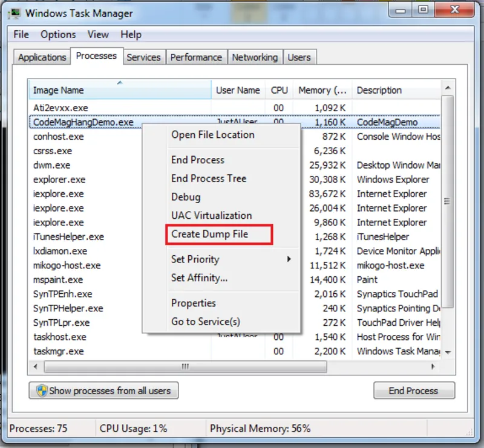Sort by Description column header
The height and width of the screenshot is (448, 484).
(396, 90)
